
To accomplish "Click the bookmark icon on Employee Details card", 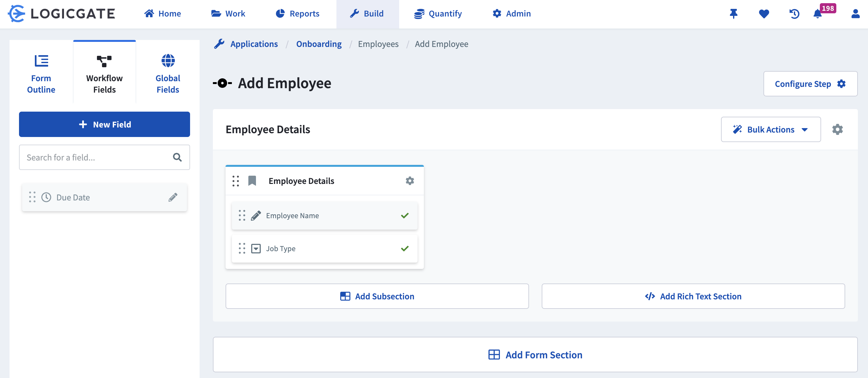I will pyautogui.click(x=252, y=180).
